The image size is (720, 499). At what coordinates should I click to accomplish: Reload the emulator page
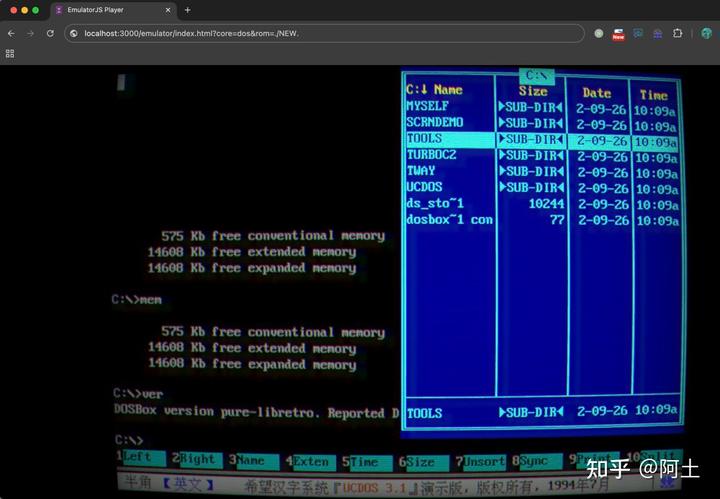click(x=50, y=33)
